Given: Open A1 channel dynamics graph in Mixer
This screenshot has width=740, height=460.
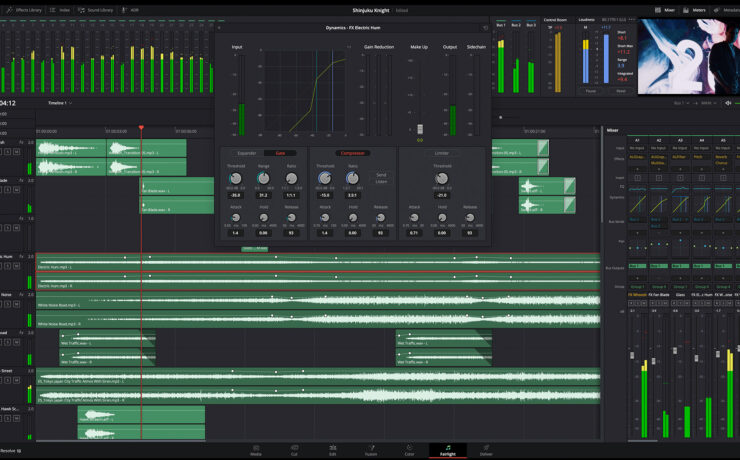Looking at the screenshot, I should pos(637,204).
